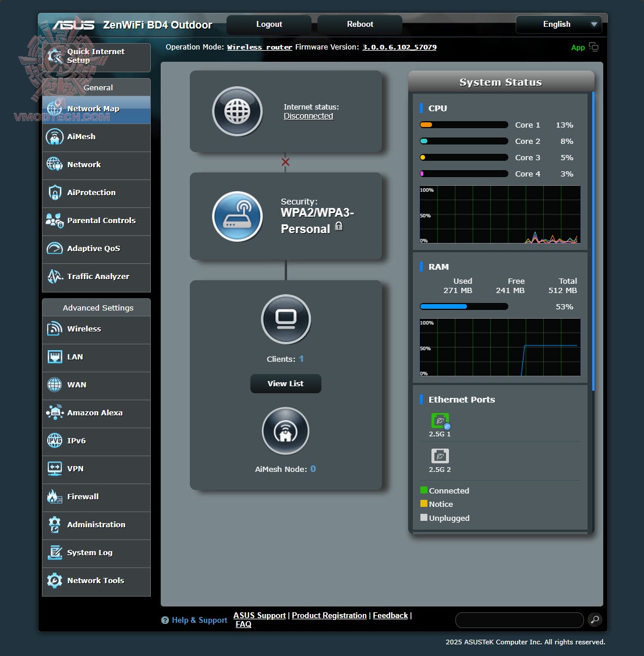Screen dimensions: 644x656
Task: Select the router icon in network map
Action: click(238, 217)
